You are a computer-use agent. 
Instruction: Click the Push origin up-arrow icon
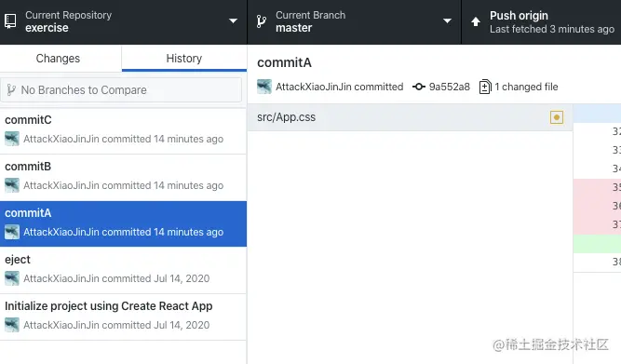click(x=476, y=21)
